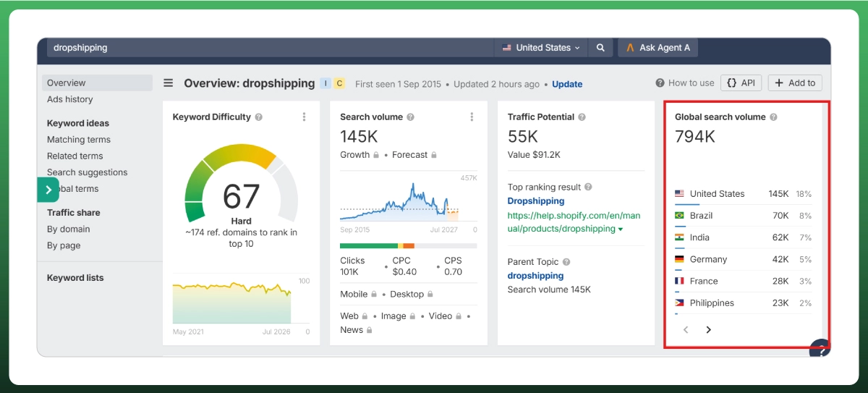Click the Parent Topic help icon
The width and height of the screenshot is (868, 393).
(566, 262)
